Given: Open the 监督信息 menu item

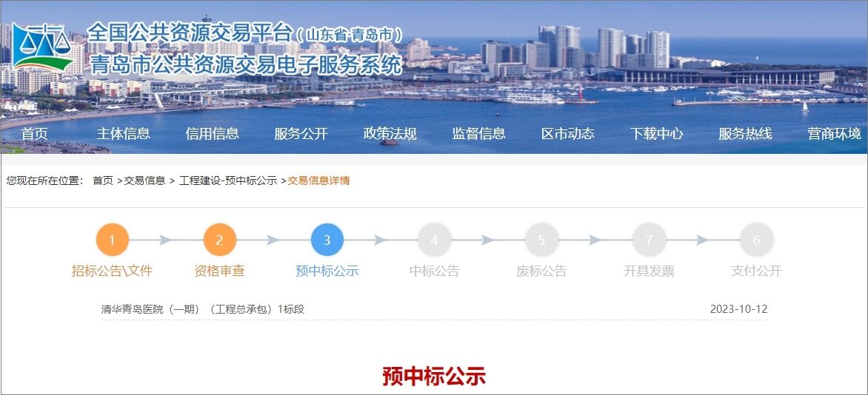Looking at the screenshot, I should (478, 134).
